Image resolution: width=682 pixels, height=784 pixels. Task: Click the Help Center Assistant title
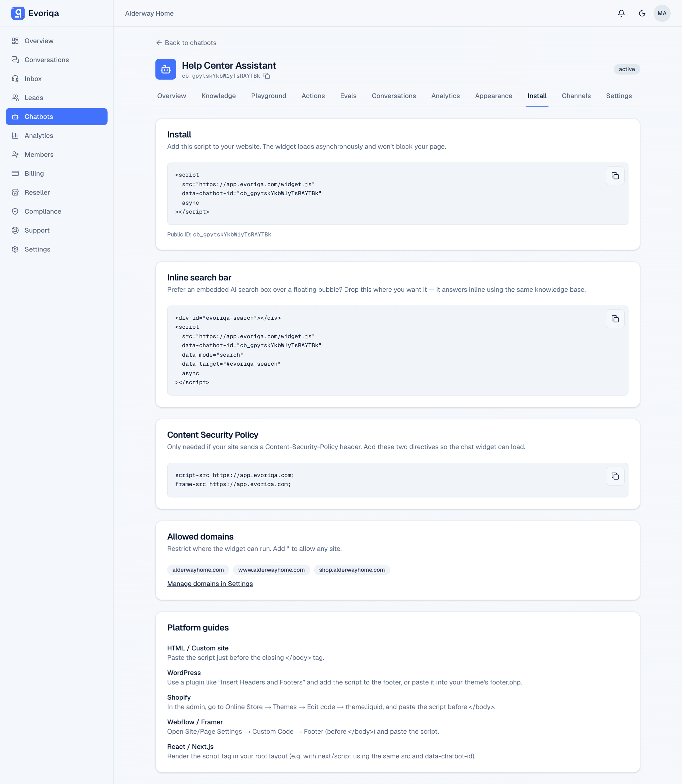(x=229, y=66)
